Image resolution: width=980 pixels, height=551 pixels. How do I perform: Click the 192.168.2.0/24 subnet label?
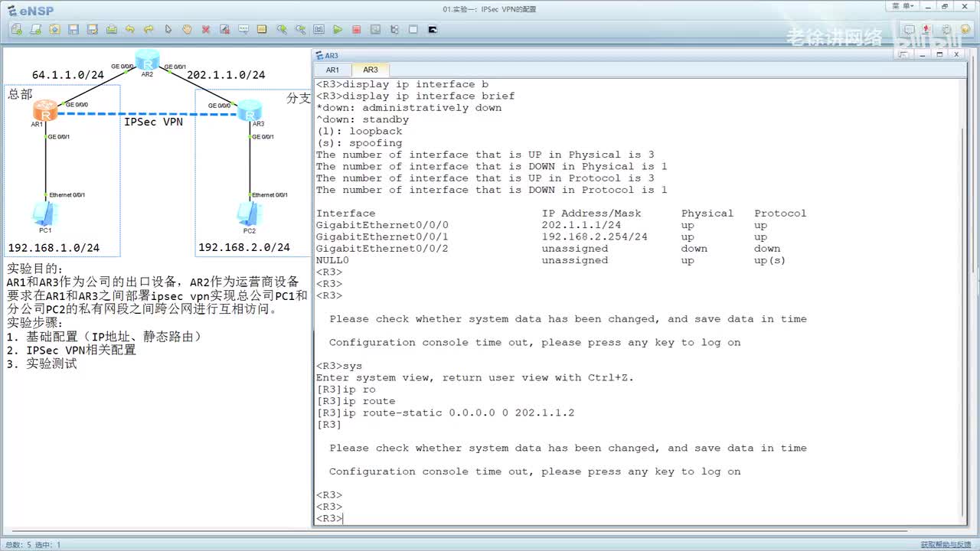pyautogui.click(x=244, y=247)
